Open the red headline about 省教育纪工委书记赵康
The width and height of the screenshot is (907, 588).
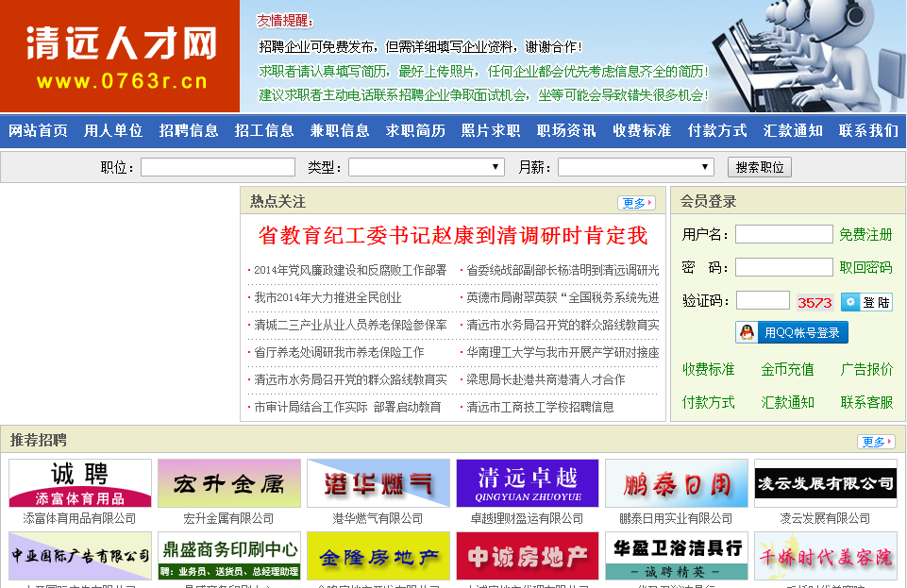[453, 235]
